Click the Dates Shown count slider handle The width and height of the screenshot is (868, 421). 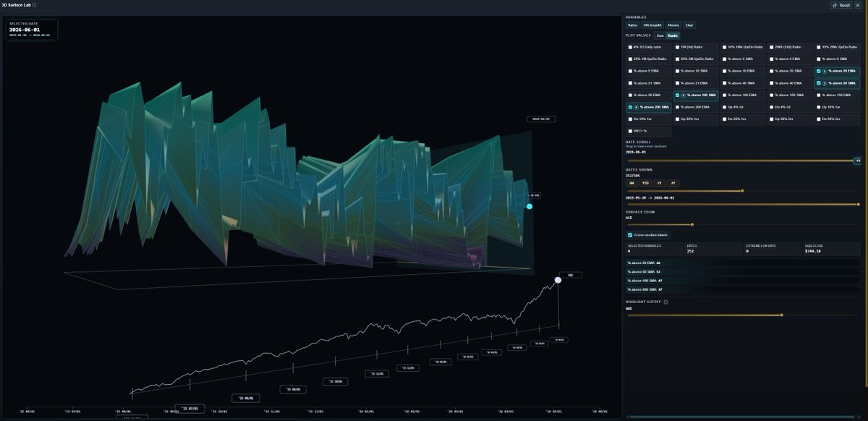pos(742,191)
